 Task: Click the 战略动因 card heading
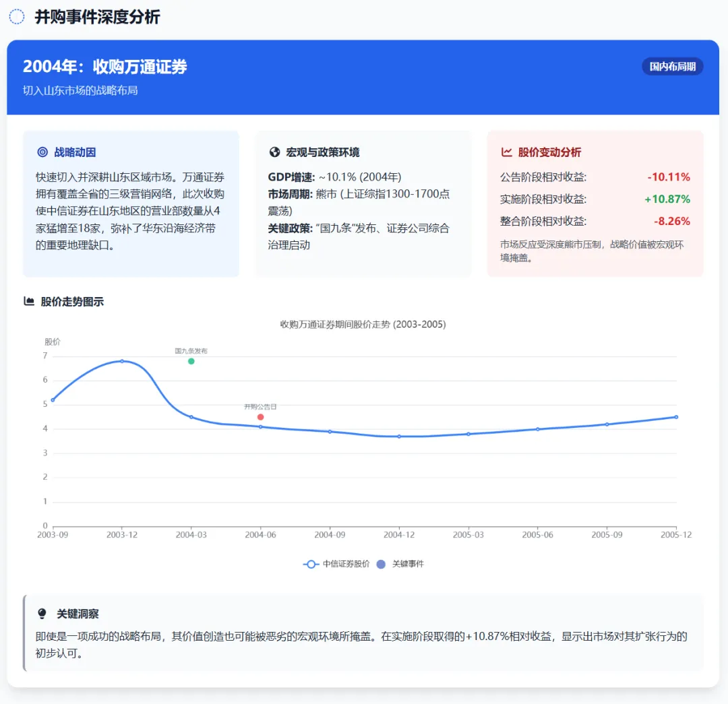pyautogui.click(x=75, y=152)
